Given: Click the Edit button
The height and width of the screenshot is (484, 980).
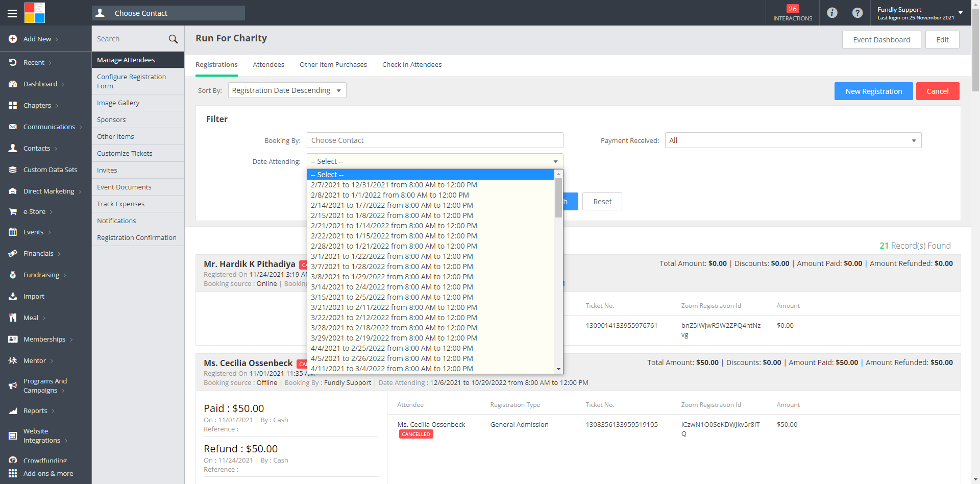Looking at the screenshot, I should tap(942, 40).
